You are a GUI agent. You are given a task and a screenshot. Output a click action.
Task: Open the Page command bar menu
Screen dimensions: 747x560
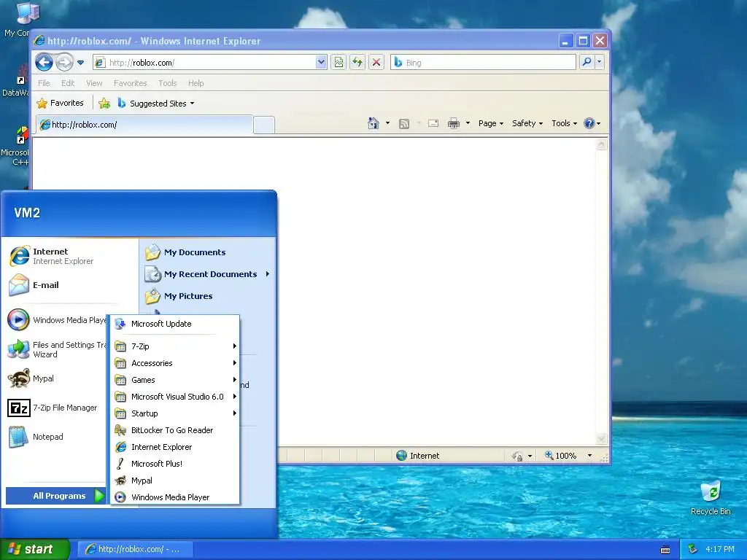tap(491, 123)
